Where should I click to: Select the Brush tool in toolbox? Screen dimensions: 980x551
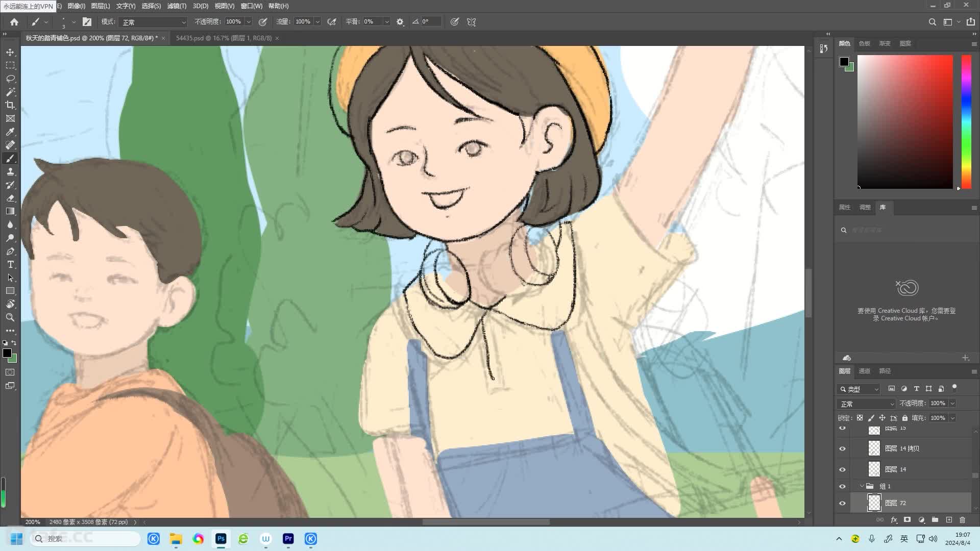point(10,158)
